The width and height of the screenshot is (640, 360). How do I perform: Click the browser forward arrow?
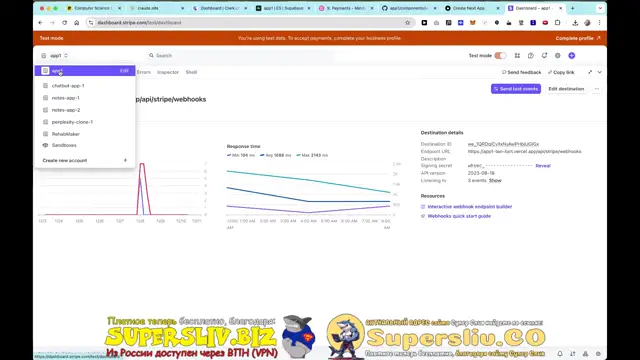pyautogui.click(x=52, y=23)
